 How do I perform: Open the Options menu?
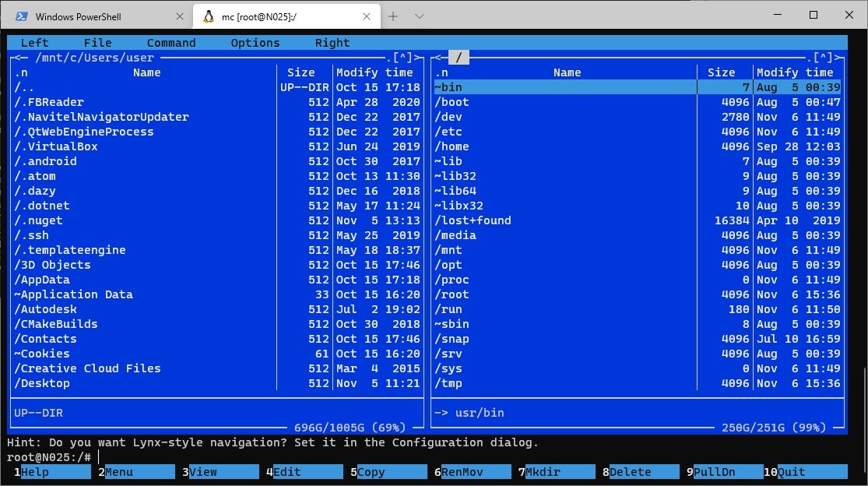[255, 43]
